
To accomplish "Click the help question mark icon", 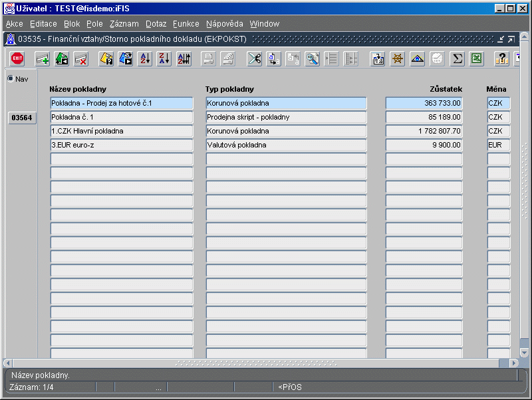I will [502, 58].
